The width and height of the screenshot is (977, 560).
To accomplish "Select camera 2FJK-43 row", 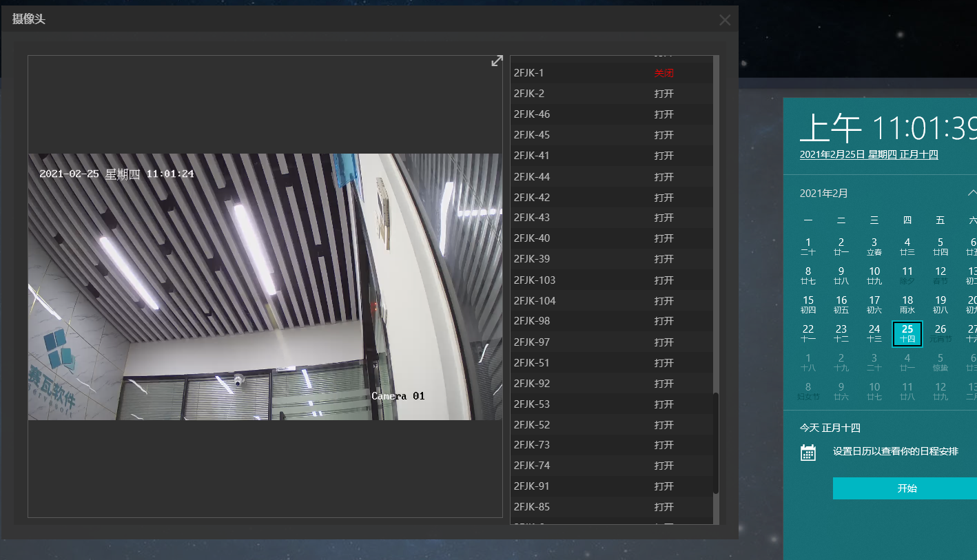I will [x=611, y=218].
